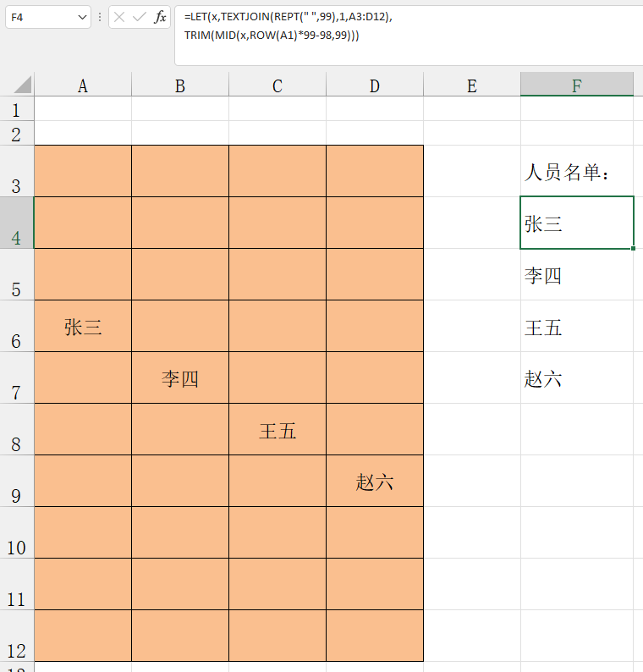Select column D header
643x672 pixels.
375,85
